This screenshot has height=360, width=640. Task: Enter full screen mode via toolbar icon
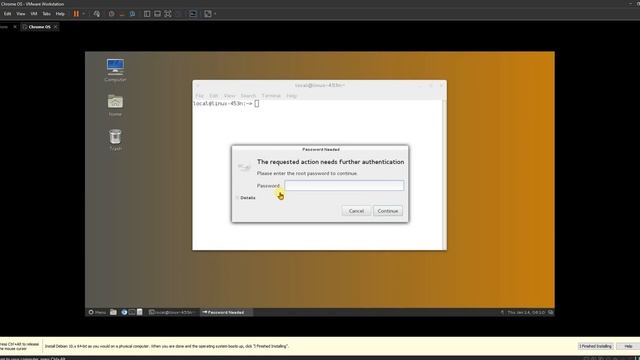coord(168,14)
